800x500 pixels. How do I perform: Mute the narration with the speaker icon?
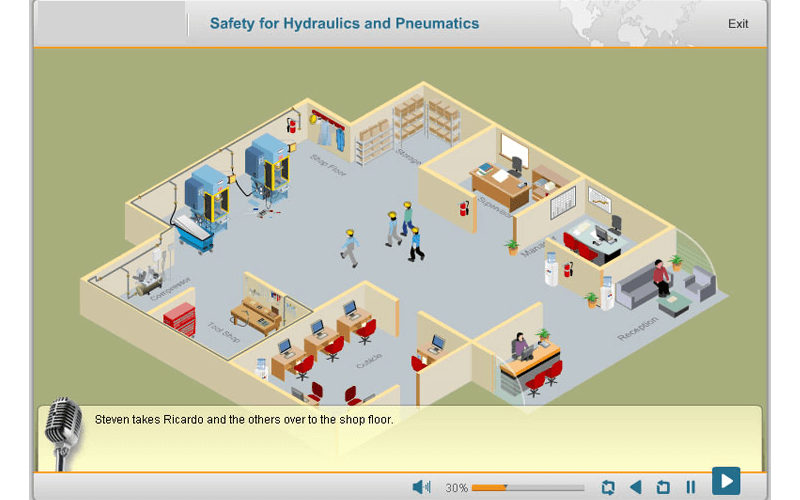coord(421,487)
